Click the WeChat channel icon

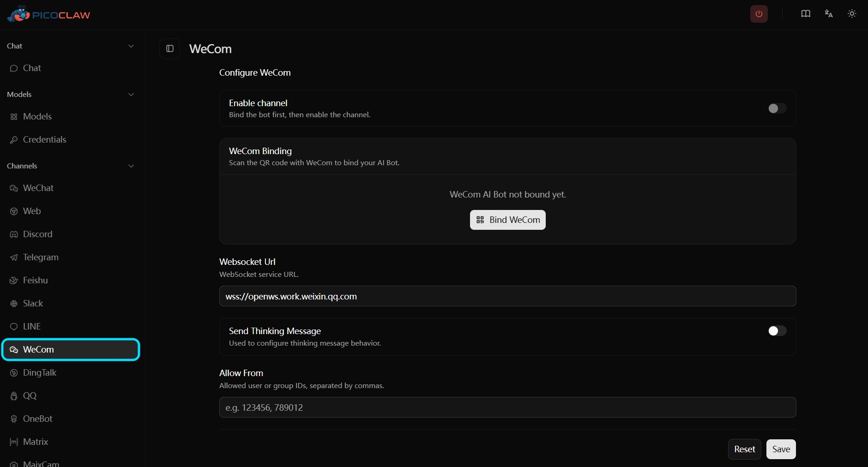click(14, 188)
